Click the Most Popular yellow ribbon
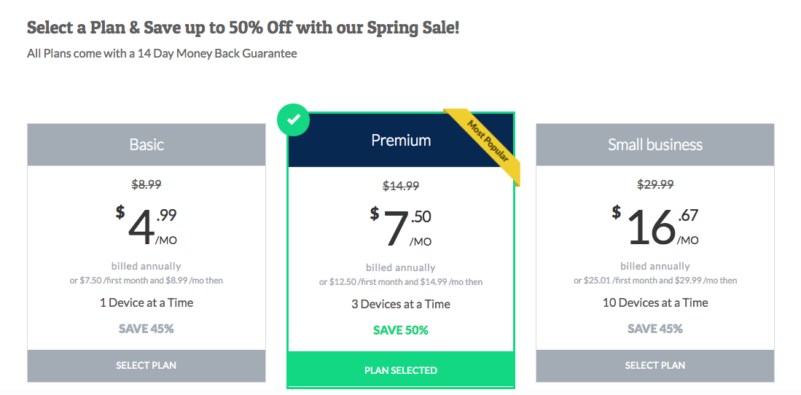 pyautogui.click(x=485, y=143)
